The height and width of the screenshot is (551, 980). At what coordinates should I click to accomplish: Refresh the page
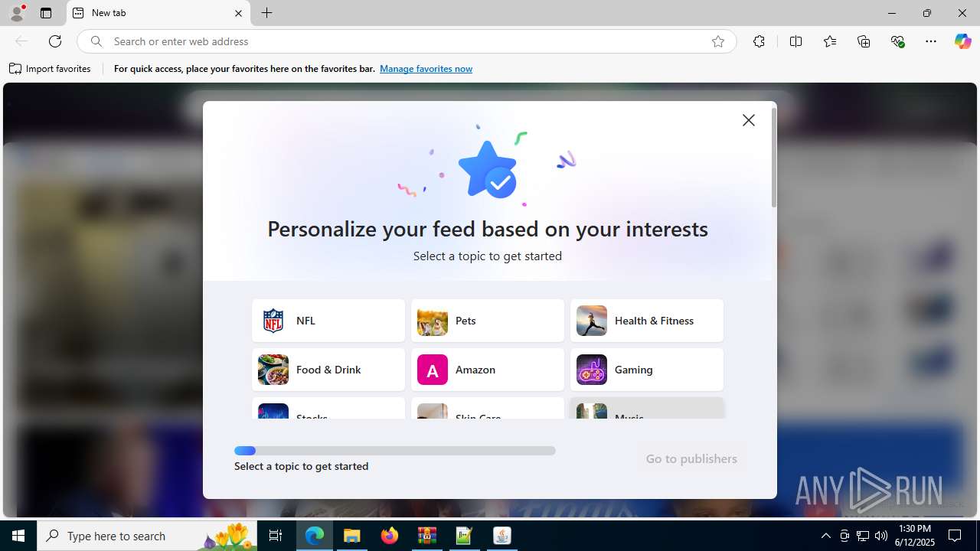55,41
